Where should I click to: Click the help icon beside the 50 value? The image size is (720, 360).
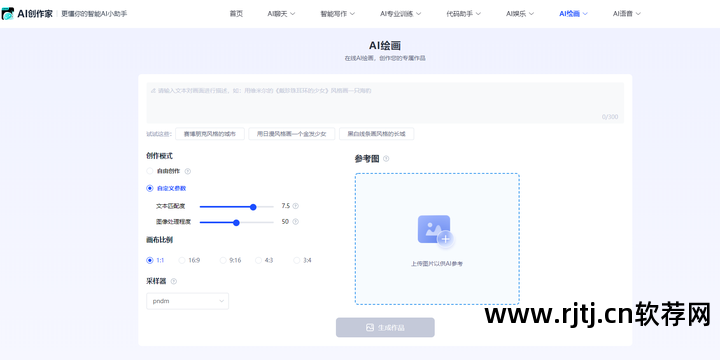pos(296,222)
